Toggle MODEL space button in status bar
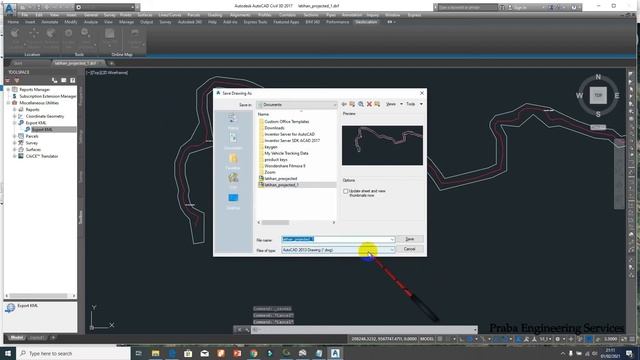The height and width of the screenshot is (360, 640). (x=427, y=339)
